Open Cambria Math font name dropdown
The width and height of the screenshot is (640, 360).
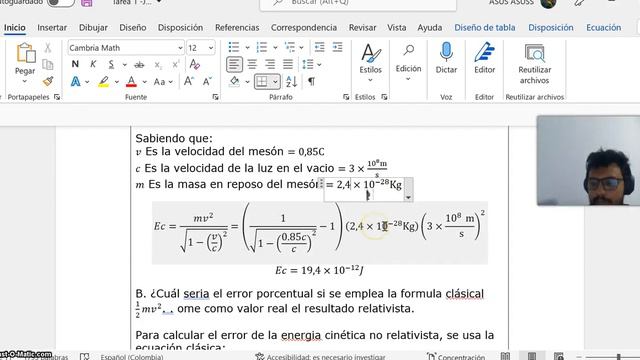(180, 48)
